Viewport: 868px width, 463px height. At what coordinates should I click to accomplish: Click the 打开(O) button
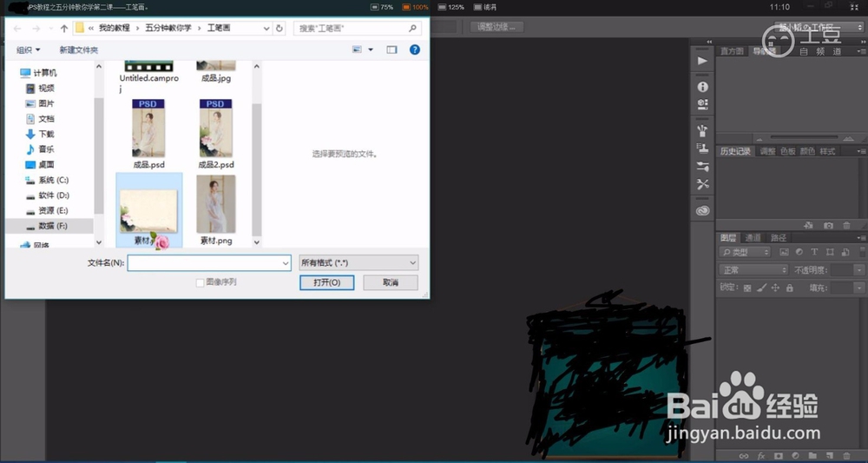pyautogui.click(x=326, y=282)
